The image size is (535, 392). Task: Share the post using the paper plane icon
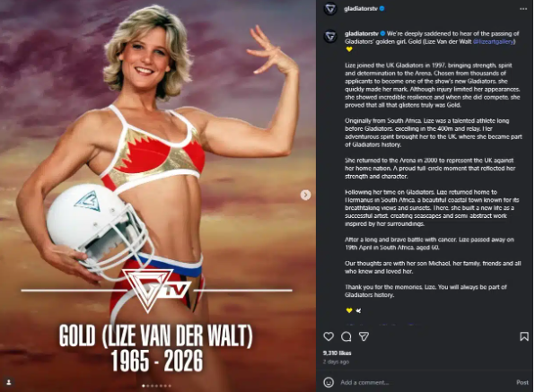(x=364, y=336)
